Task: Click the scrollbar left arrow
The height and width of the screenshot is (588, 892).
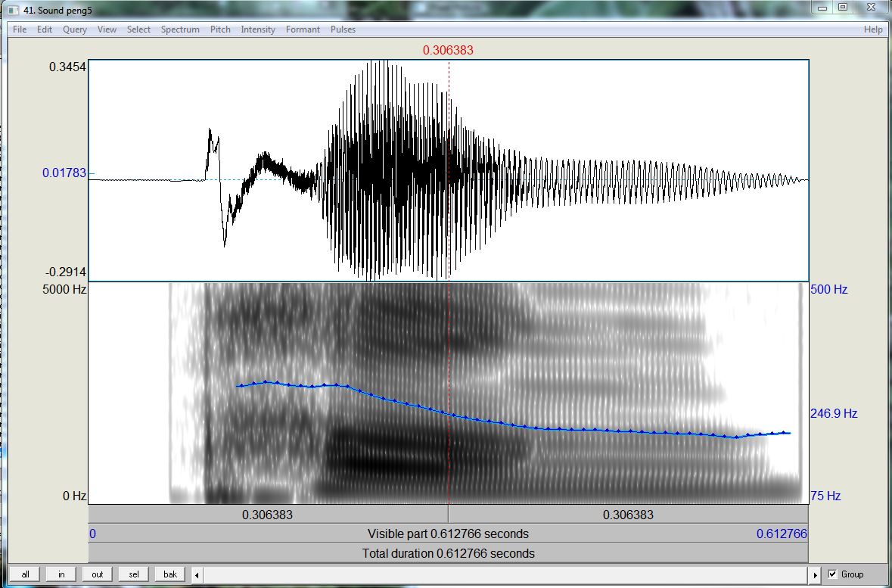Action: coord(197,575)
